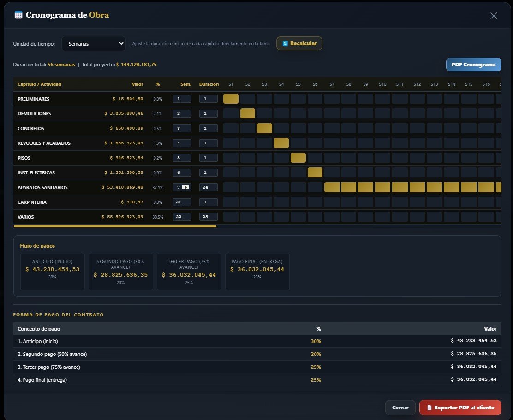Click the CARPINTERIA start week input
Image resolution: width=513 pixels, height=420 pixels.
182,202
